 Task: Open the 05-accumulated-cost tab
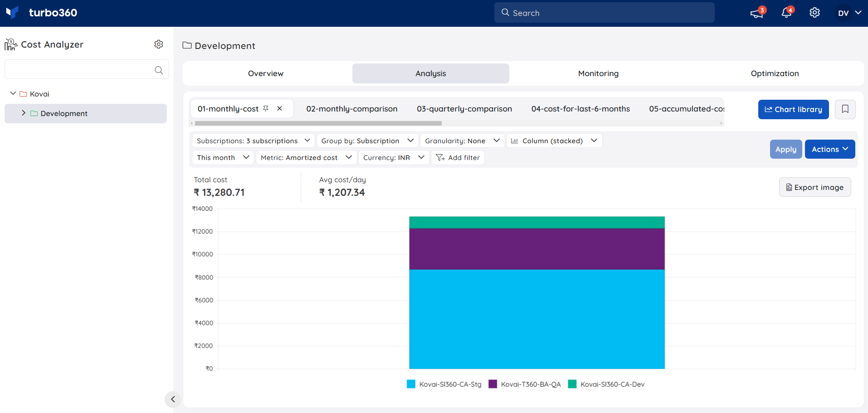[687, 109]
